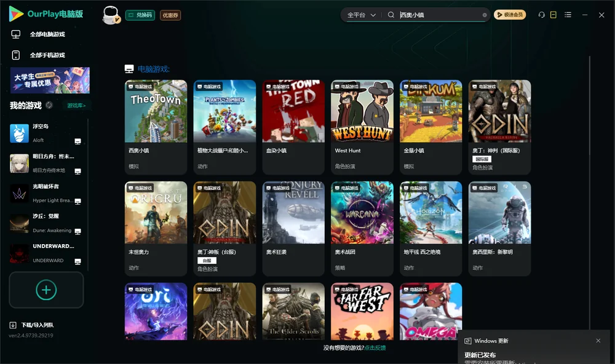Open the Plants vs Zombies game card
The width and height of the screenshot is (615, 364).
pos(224,127)
